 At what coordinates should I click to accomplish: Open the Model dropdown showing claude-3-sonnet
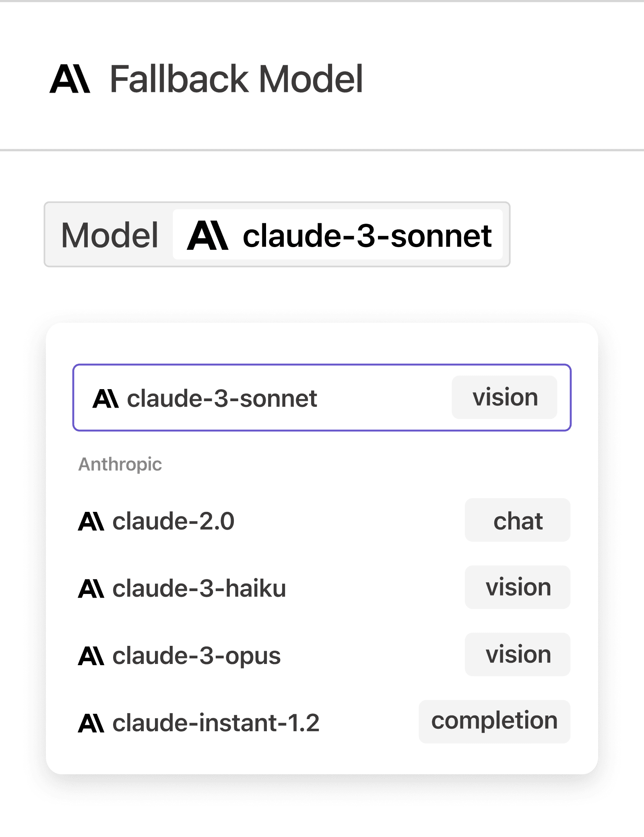(337, 235)
